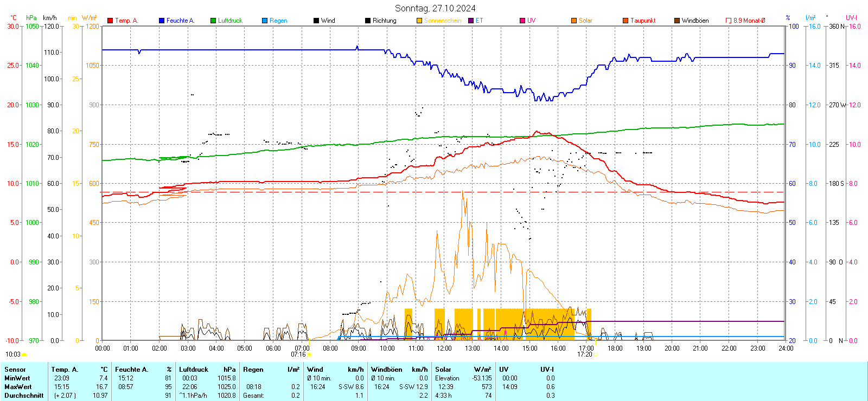Click the MaxWert row label
868x401 pixels.
[18, 387]
